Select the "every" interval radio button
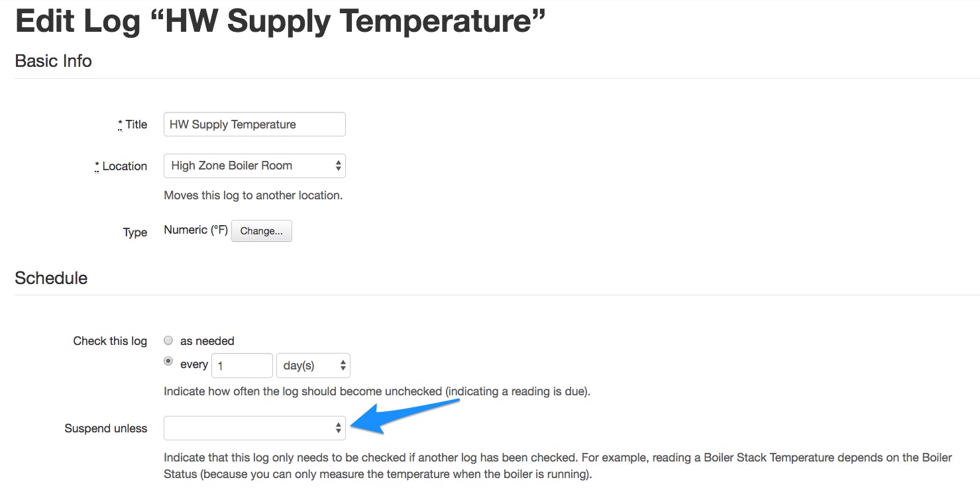This screenshot has height=490, width=980. point(168,362)
